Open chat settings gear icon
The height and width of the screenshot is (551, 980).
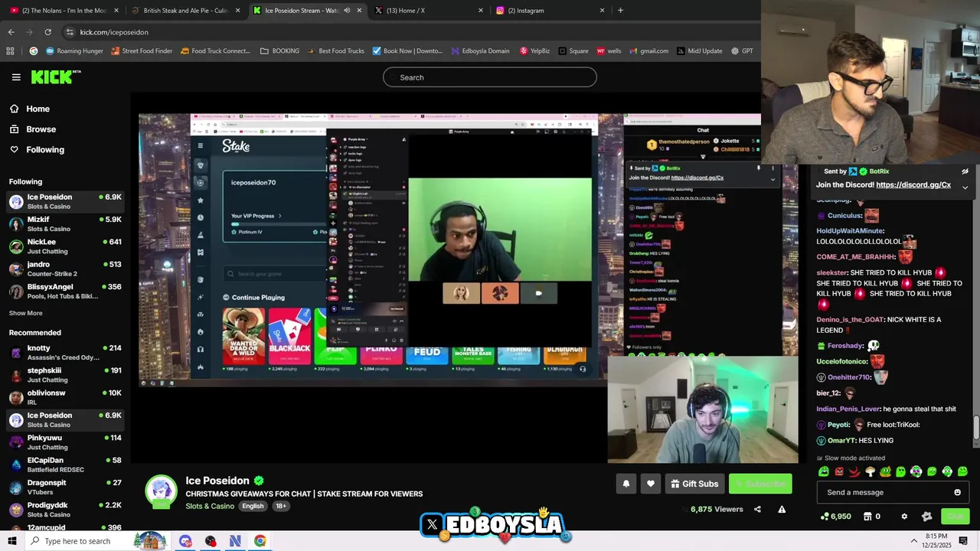[904, 517]
